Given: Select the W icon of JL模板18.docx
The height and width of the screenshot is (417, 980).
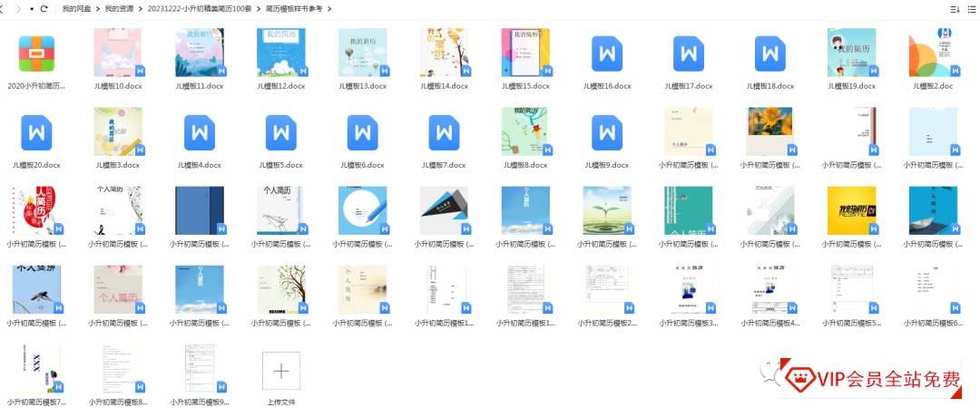Looking at the screenshot, I should (770, 53).
